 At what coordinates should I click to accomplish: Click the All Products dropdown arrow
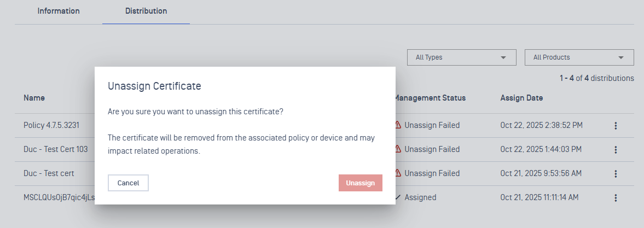point(621,57)
